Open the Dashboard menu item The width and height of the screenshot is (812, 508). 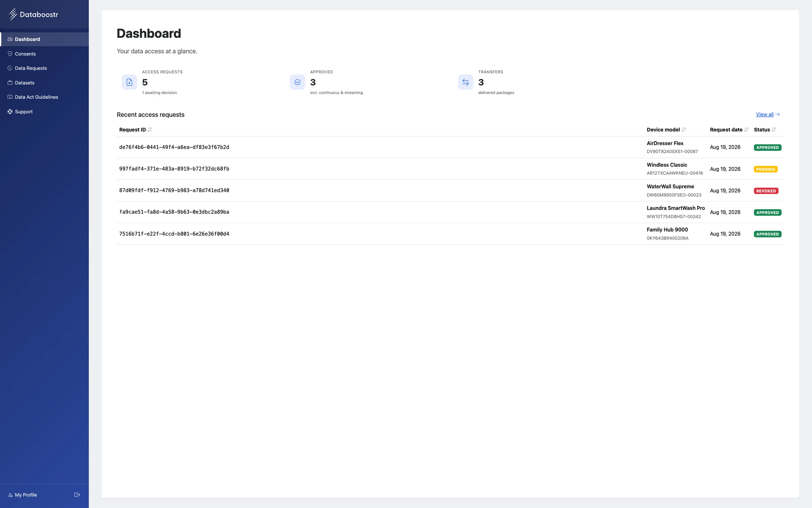pos(44,39)
